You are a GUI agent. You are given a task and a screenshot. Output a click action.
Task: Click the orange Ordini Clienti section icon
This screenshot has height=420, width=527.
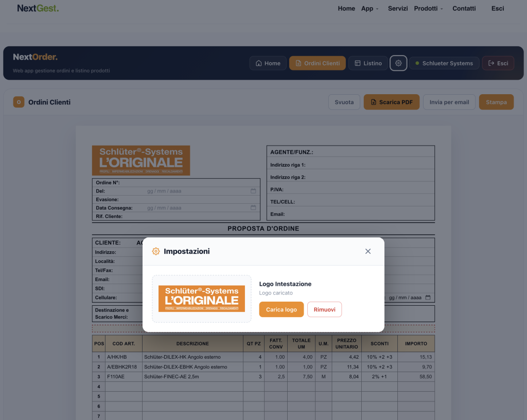(19, 102)
